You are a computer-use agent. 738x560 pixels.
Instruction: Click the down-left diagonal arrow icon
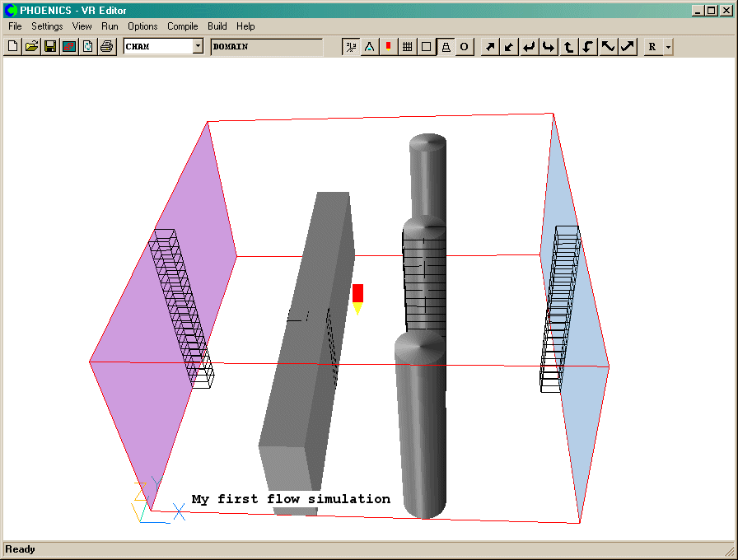[x=510, y=47]
